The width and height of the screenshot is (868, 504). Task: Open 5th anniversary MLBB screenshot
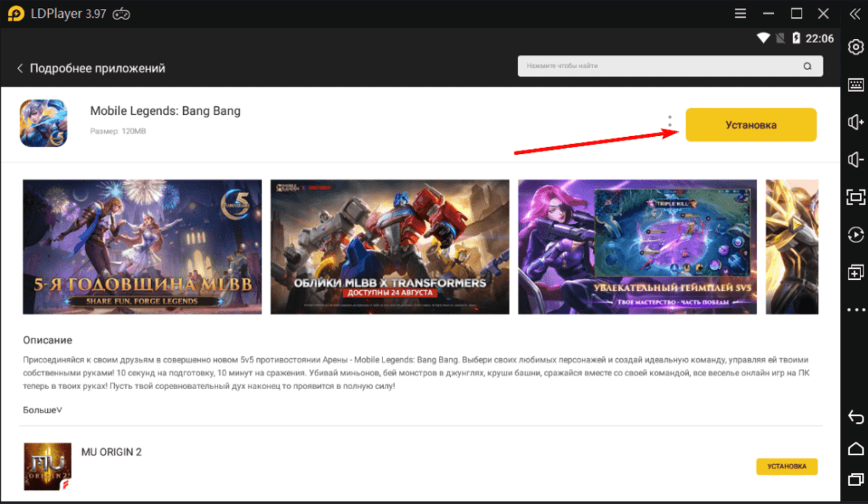(142, 247)
